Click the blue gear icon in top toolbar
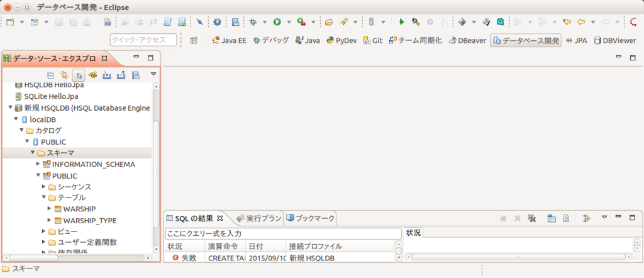 click(217, 22)
